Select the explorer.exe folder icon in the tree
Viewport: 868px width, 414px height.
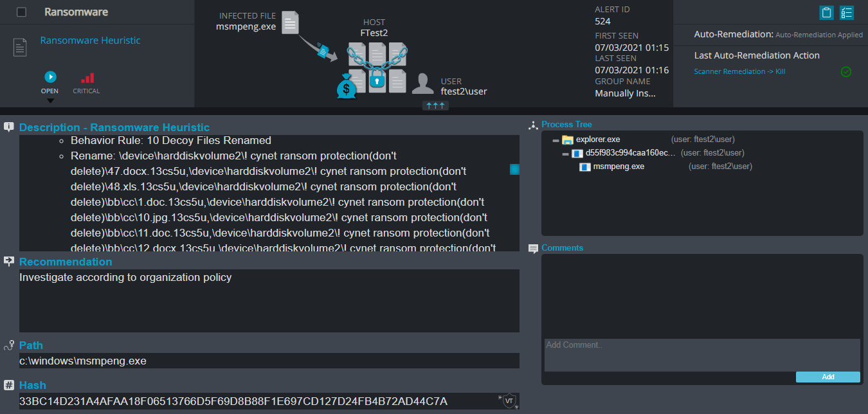click(x=567, y=139)
